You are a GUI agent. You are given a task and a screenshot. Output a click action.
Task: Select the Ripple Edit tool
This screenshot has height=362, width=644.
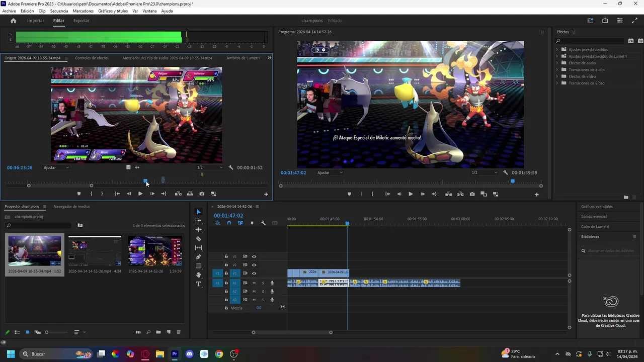click(x=198, y=230)
